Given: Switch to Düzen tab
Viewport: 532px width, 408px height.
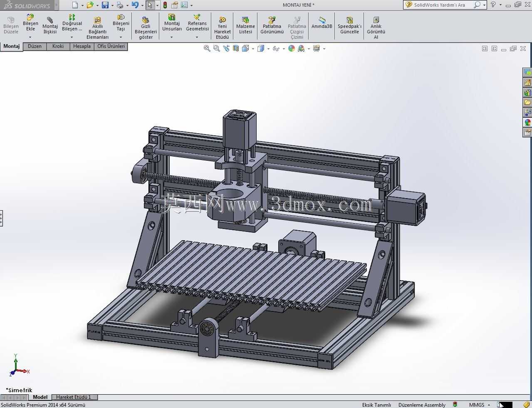Looking at the screenshot, I should (35, 46).
